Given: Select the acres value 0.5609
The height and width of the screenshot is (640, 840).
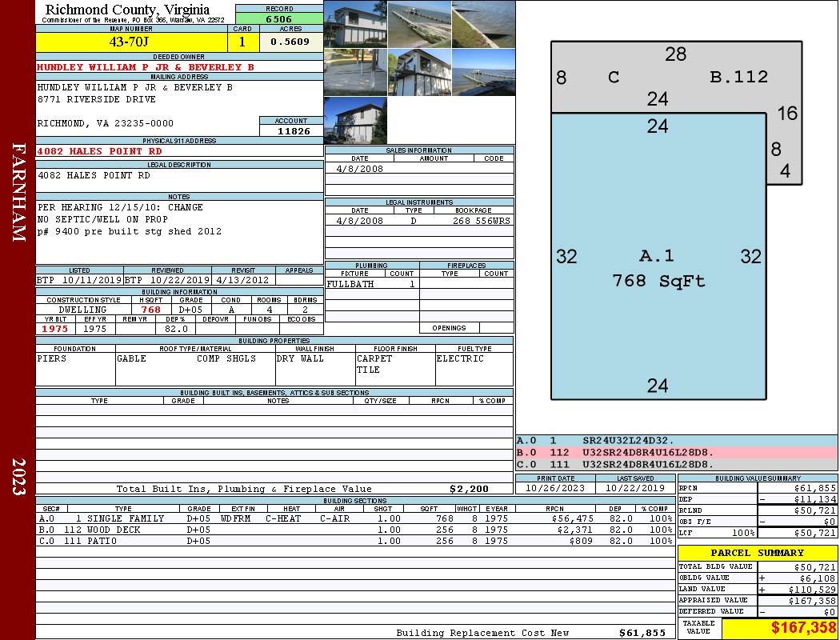Looking at the screenshot, I should pyautogui.click(x=290, y=42).
